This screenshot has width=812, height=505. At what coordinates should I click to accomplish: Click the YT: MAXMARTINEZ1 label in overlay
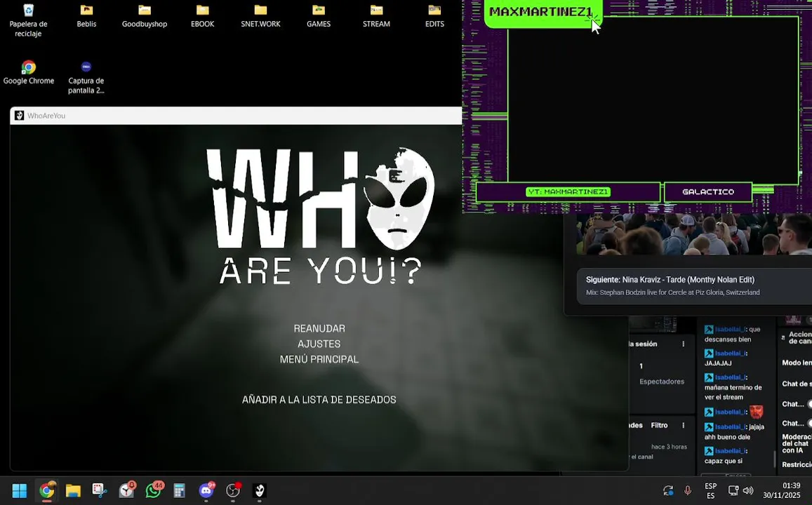[568, 192]
